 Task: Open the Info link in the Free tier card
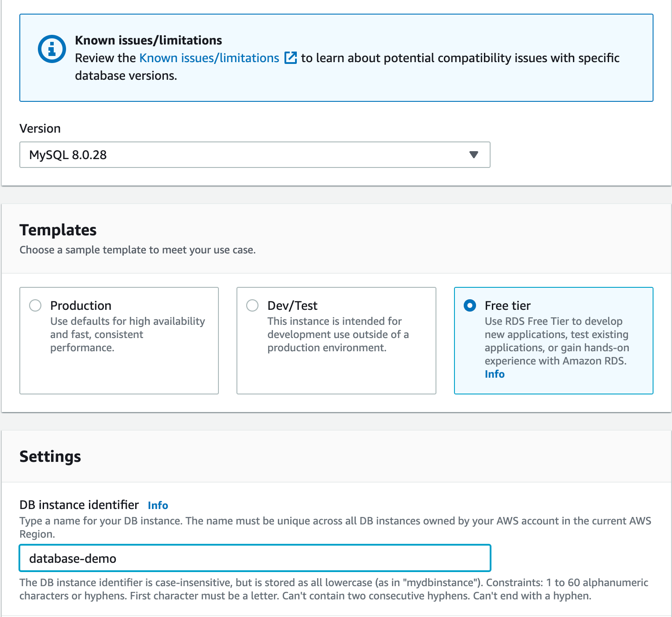click(495, 374)
